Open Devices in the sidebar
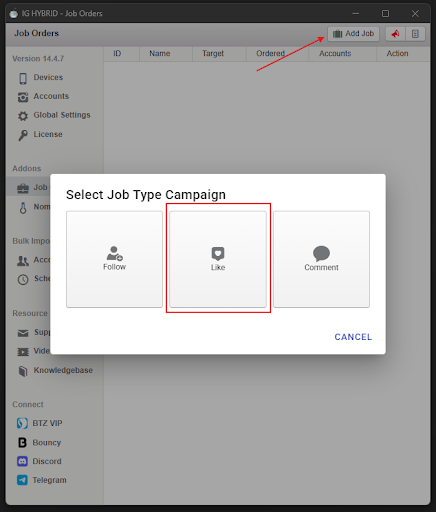Viewport: 436px width, 512px height. [48, 77]
